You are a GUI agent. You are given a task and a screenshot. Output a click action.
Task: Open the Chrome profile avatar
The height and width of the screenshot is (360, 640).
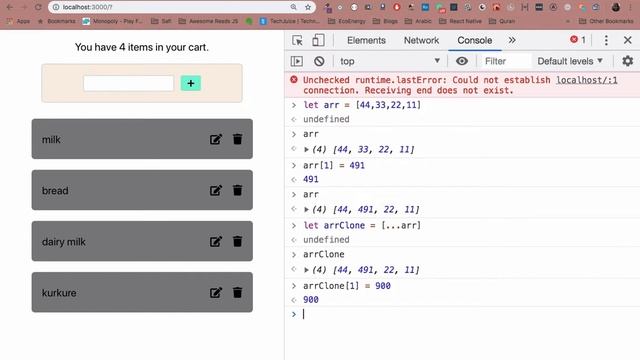point(616,7)
